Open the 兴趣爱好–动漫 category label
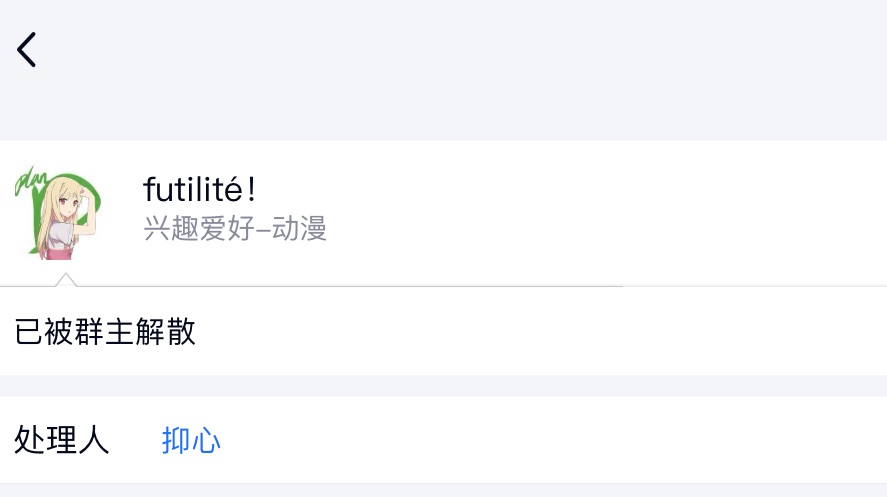The height and width of the screenshot is (497, 887). tap(235, 228)
